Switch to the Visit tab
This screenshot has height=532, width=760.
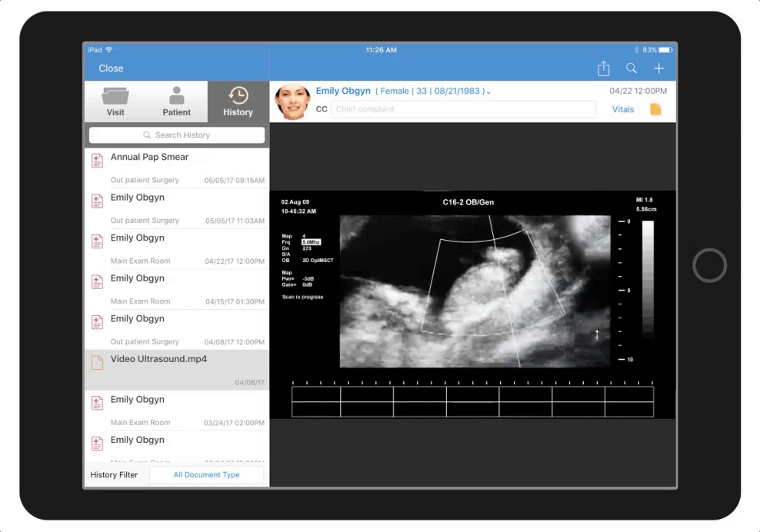(x=115, y=101)
